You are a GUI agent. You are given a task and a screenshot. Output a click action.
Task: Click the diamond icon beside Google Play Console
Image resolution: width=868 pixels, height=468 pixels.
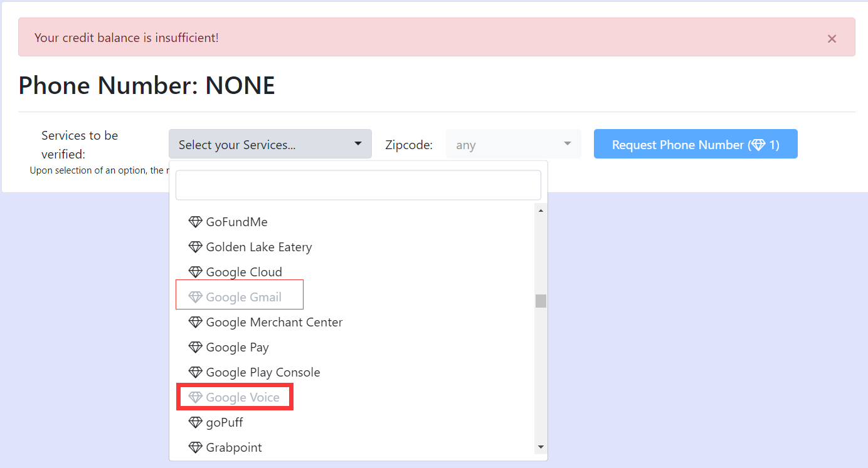196,372
